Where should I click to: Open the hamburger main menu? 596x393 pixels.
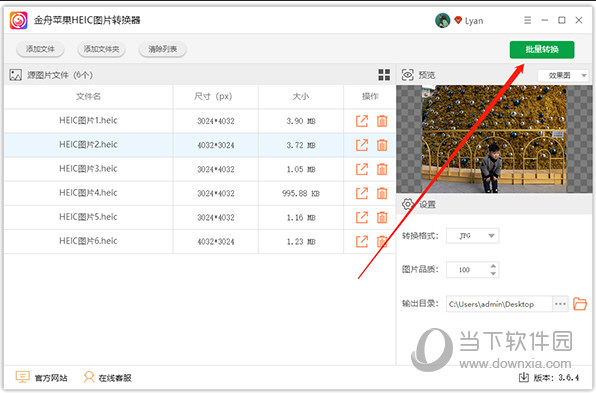click(x=528, y=20)
